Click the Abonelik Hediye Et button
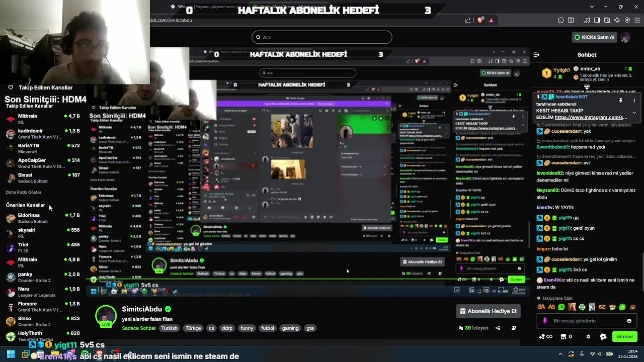This screenshot has width=644, height=362. point(488,311)
